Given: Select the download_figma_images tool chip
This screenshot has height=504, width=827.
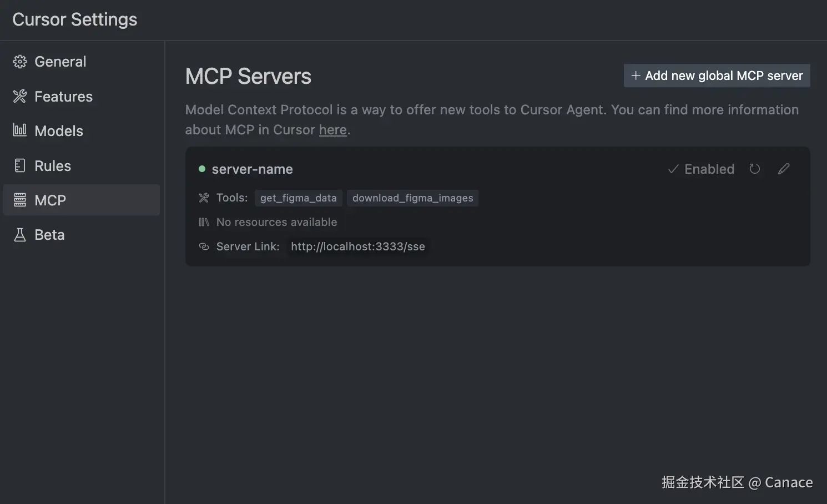Looking at the screenshot, I should [x=412, y=198].
